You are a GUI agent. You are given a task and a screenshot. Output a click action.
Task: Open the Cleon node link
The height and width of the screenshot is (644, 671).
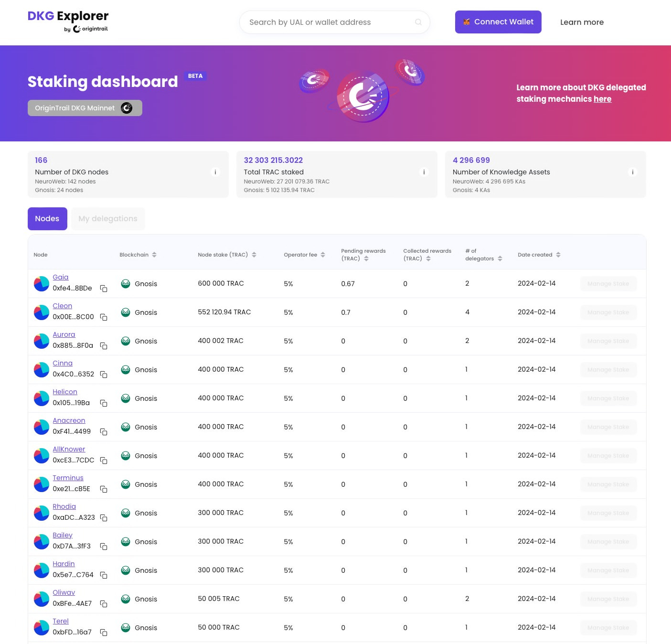pyautogui.click(x=63, y=306)
